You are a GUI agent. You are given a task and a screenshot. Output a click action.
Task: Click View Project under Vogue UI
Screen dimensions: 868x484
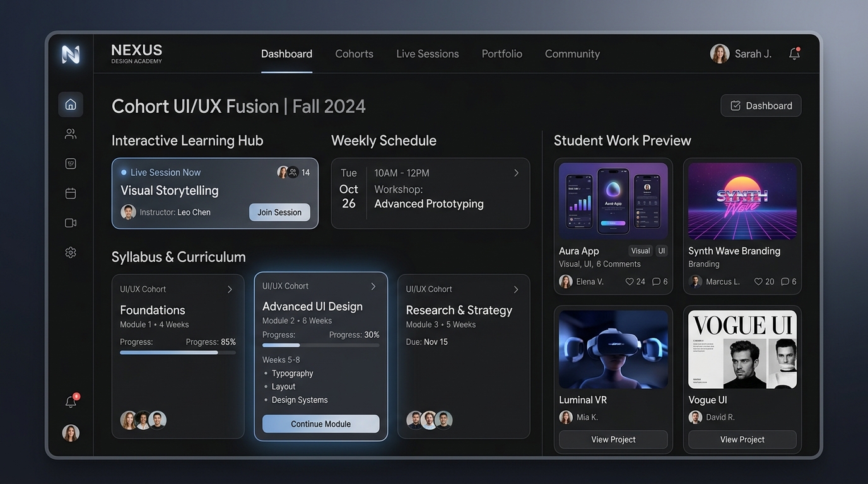click(742, 439)
